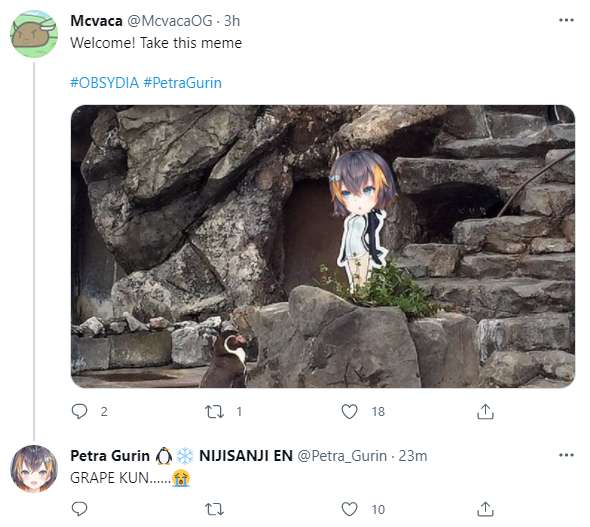The height and width of the screenshot is (527, 590).
Task: Share Mcvaca's tweet via share icon
Action: pos(485,412)
